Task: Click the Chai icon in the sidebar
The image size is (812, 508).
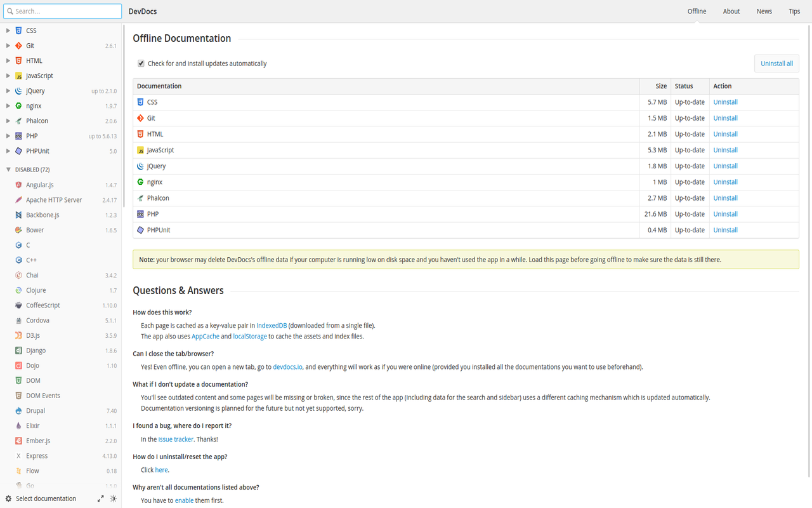Action: [x=18, y=275]
